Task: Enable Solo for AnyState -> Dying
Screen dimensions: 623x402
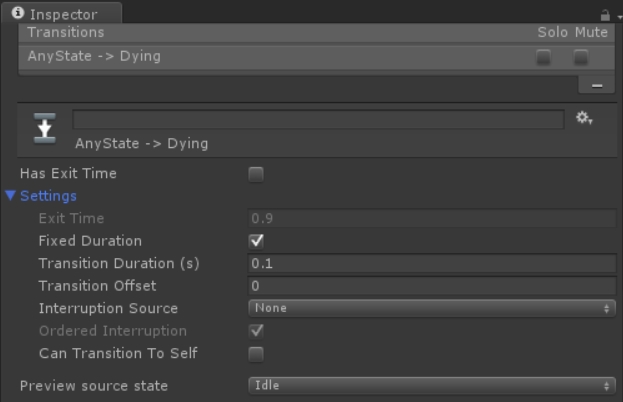Action: point(543,57)
